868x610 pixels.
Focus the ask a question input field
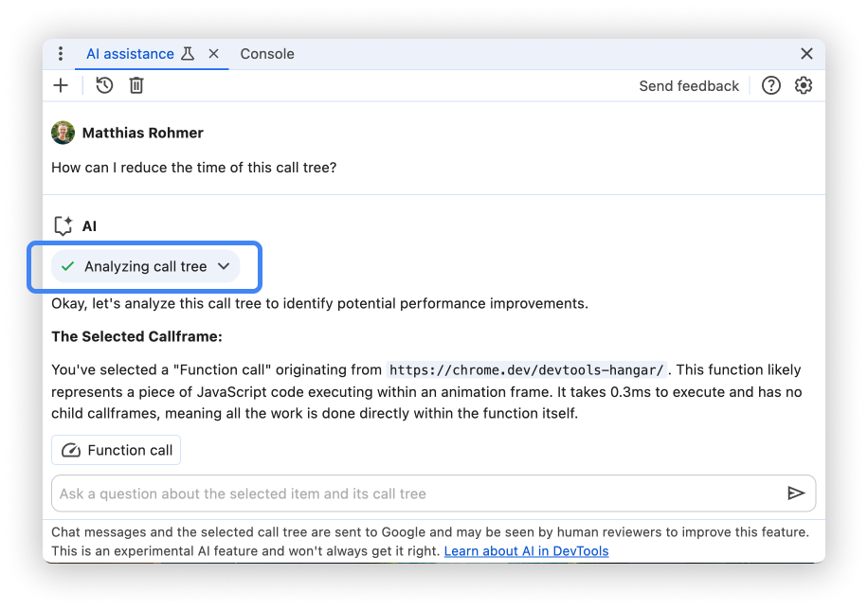(379, 493)
